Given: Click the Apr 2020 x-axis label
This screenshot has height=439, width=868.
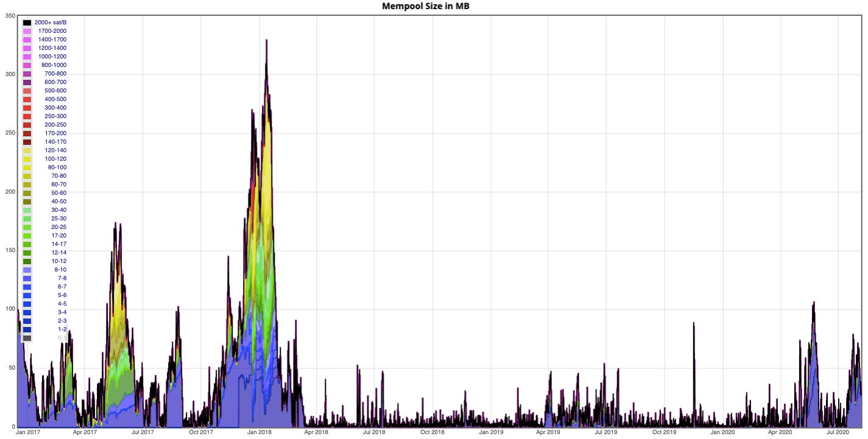Looking at the screenshot, I should point(780,432).
